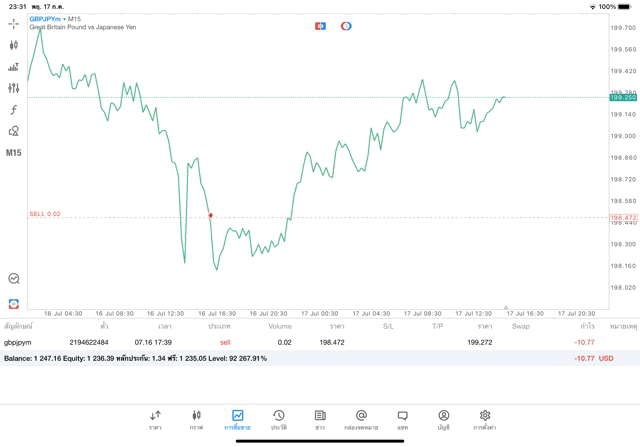The height and width of the screenshot is (447, 640).
Task: Open the Account profile tab
Action: 443,419
